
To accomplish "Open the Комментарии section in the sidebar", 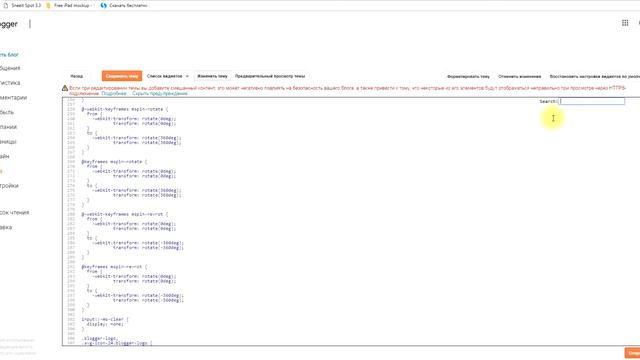I will pyautogui.click(x=13, y=98).
